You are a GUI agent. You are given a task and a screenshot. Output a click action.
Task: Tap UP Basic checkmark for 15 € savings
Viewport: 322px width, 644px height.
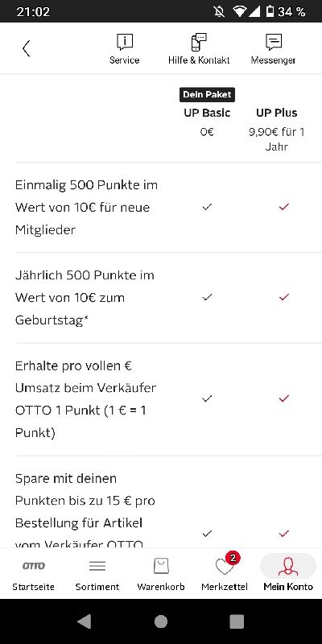(x=207, y=534)
